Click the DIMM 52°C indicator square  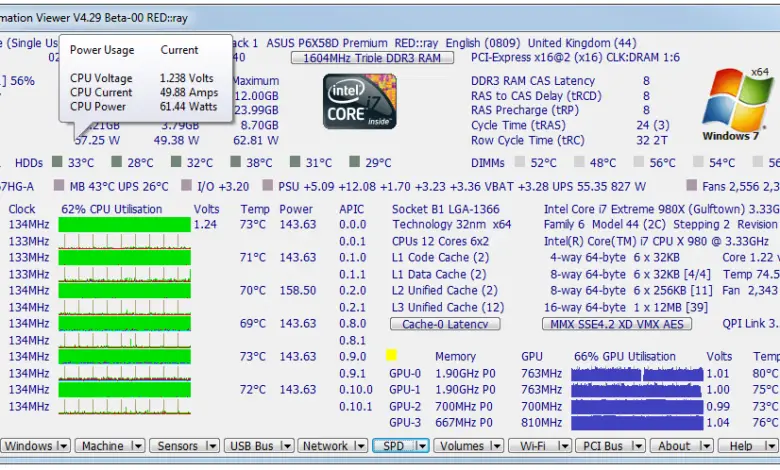[520, 162]
